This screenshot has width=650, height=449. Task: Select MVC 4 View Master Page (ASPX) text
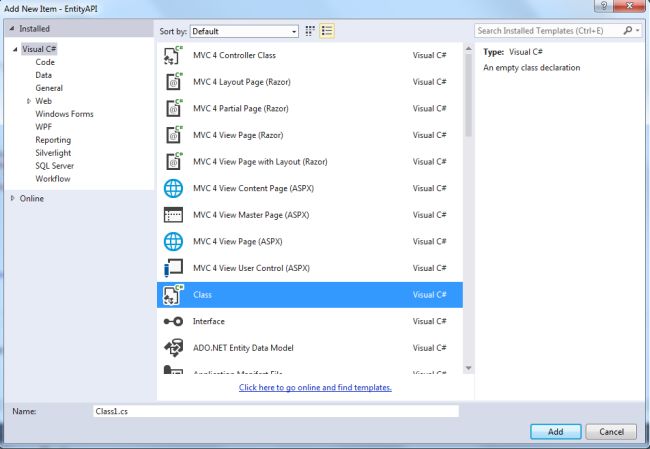(x=251, y=215)
